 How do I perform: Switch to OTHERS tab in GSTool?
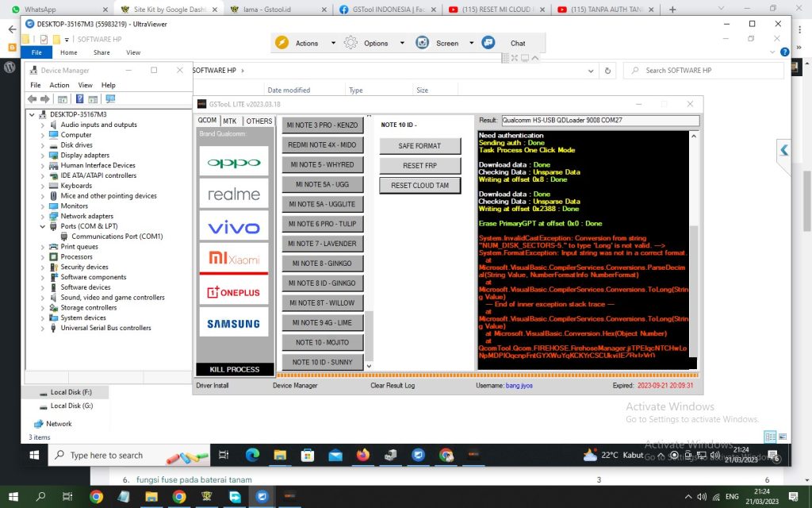259,121
